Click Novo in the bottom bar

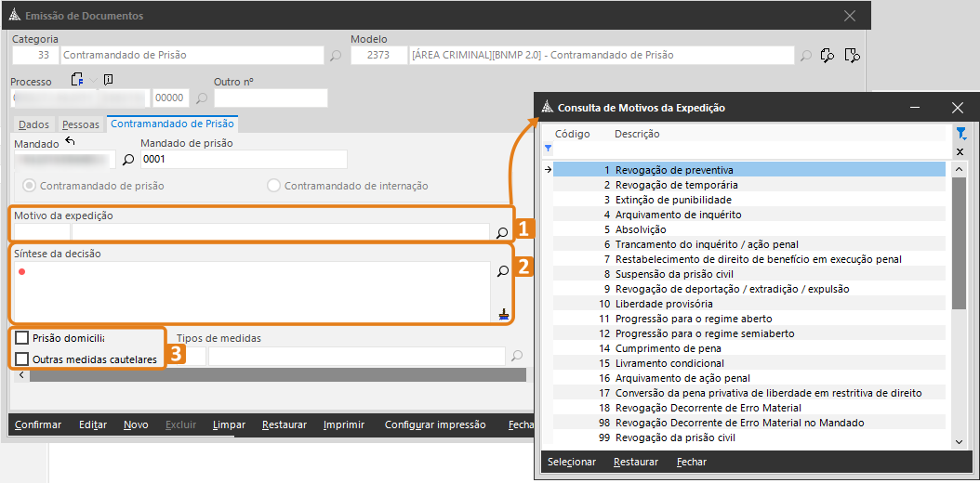(x=137, y=424)
